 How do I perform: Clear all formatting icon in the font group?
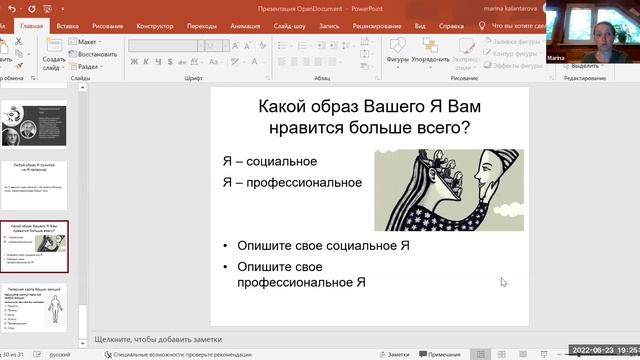[x=262, y=45]
